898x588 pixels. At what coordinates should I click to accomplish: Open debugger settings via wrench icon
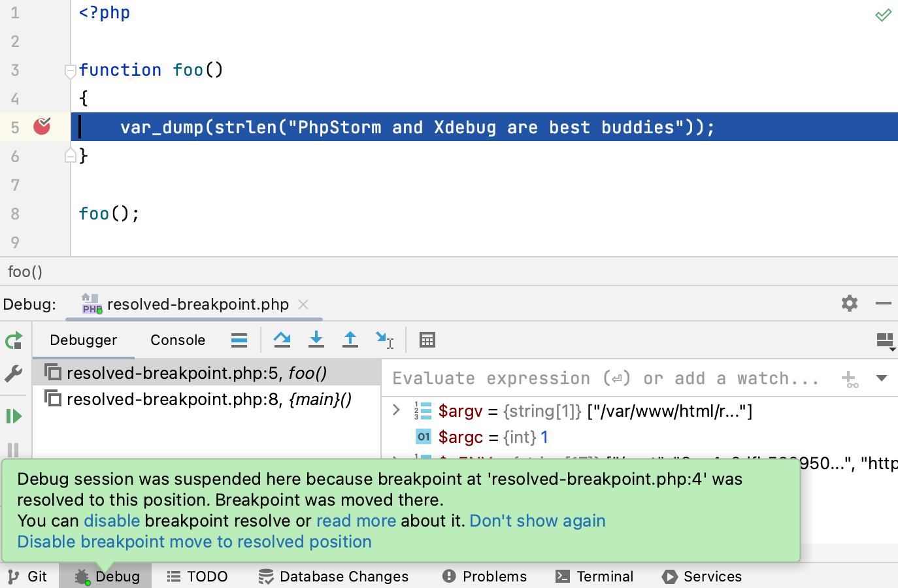(x=14, y=373)
